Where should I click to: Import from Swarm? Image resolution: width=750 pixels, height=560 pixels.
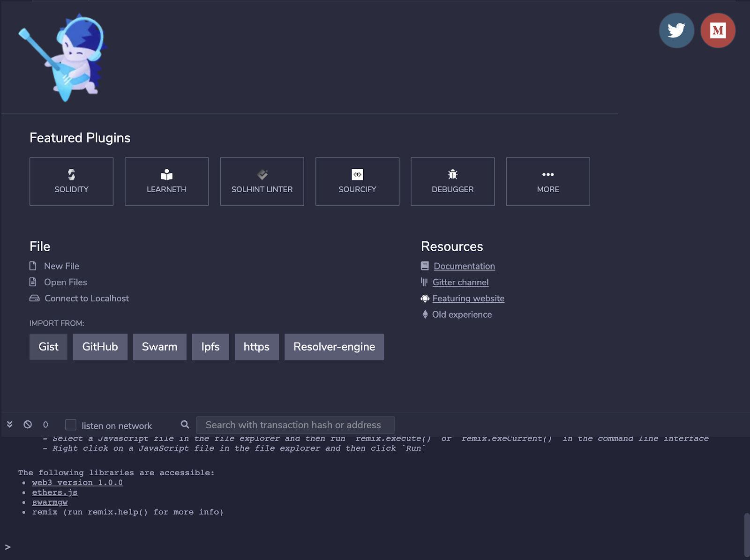pos(160,347)
